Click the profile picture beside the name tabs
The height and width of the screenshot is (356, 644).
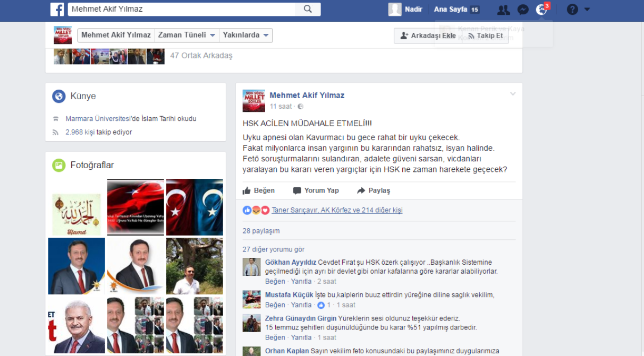pyautogui.click(x=63, y=35)
